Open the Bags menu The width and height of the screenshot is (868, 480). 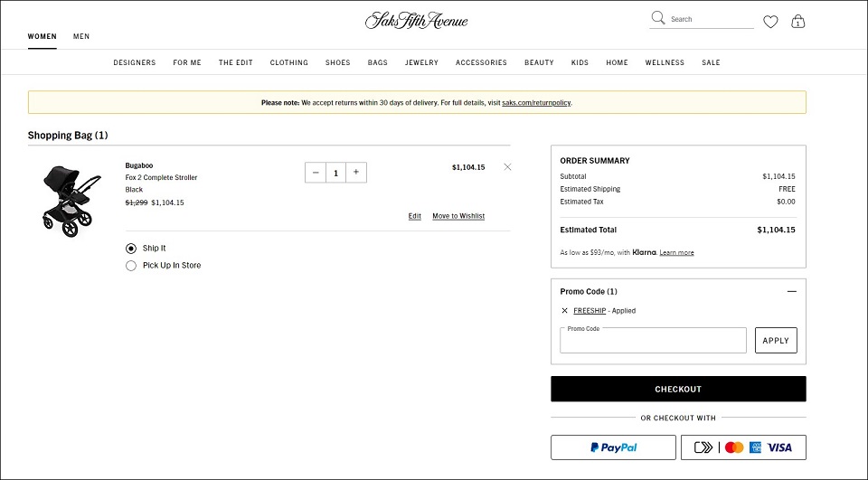click(378, 62)
